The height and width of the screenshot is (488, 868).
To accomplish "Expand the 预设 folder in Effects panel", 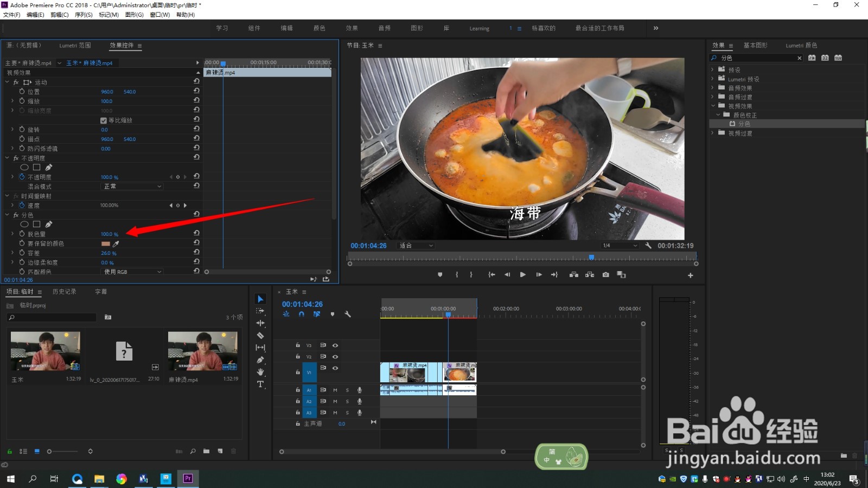I will click(x=712, y=69).
